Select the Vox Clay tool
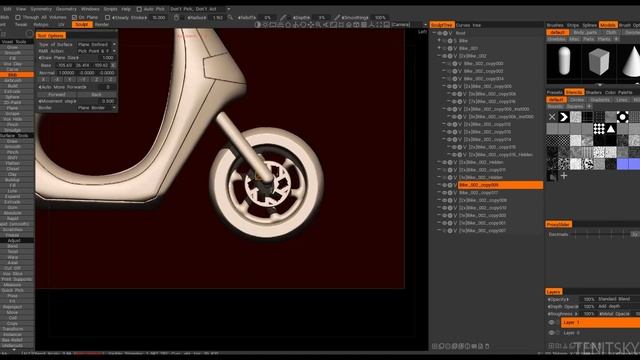This screenshot has height=360, width=640. [13, 64]
